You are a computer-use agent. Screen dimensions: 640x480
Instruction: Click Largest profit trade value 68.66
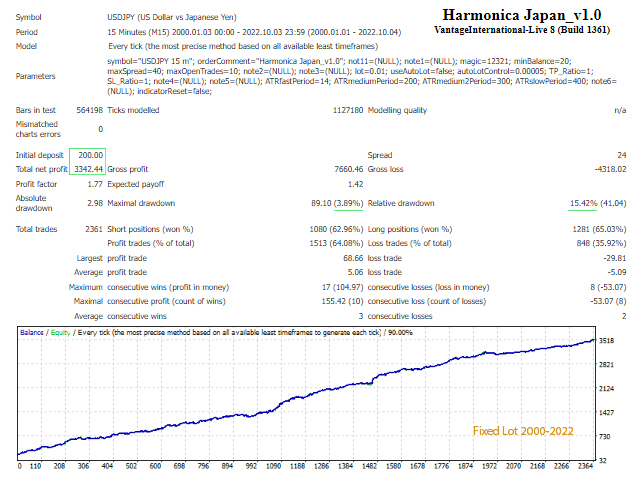point(353,258)
